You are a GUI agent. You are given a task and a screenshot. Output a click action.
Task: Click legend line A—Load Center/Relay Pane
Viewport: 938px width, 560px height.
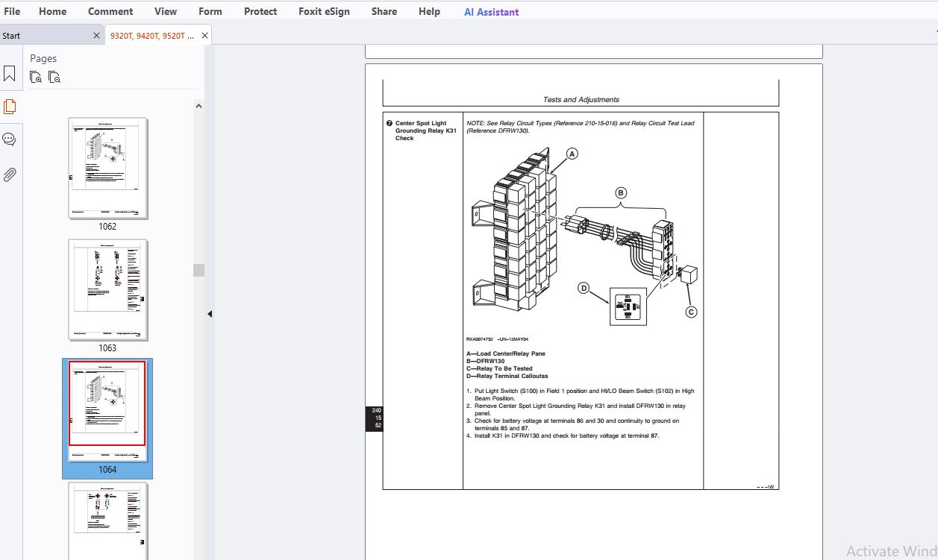pos(506,353)
